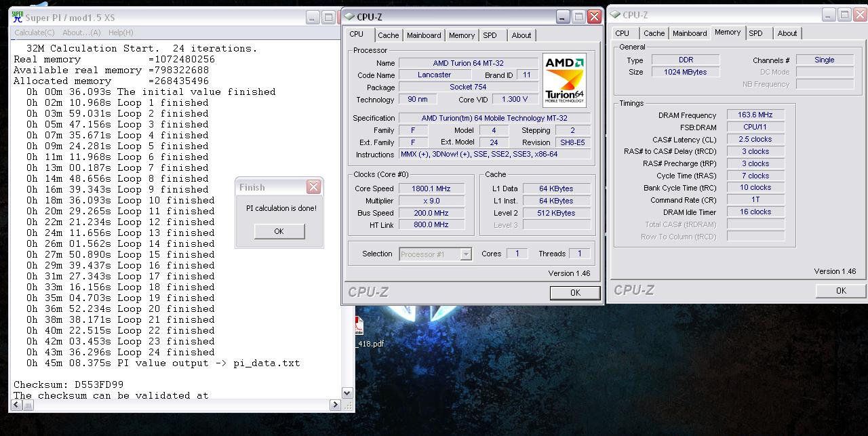Close the first CPU-Z window

tap(594, 17)
